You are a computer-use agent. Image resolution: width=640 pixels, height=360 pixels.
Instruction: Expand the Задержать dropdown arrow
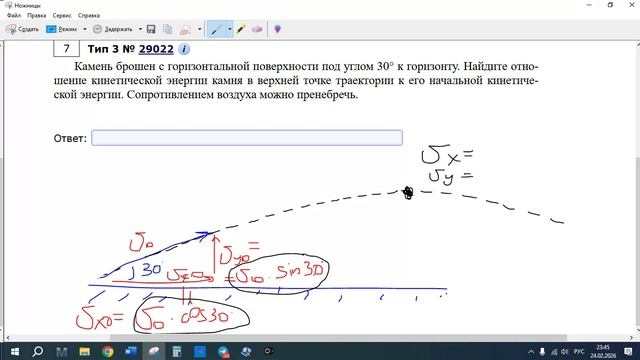click(140, 29)
